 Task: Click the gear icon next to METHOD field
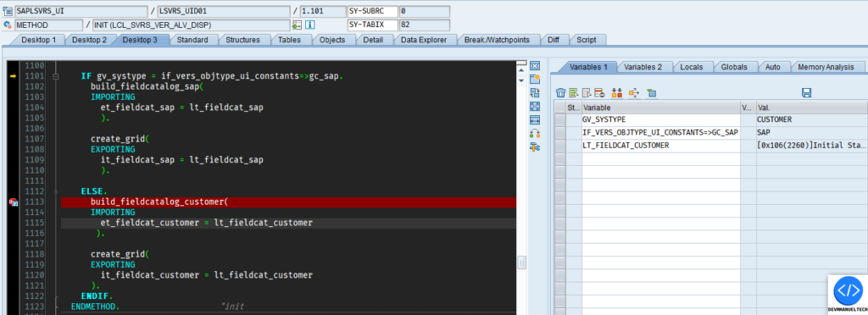[x=7, y=25]
